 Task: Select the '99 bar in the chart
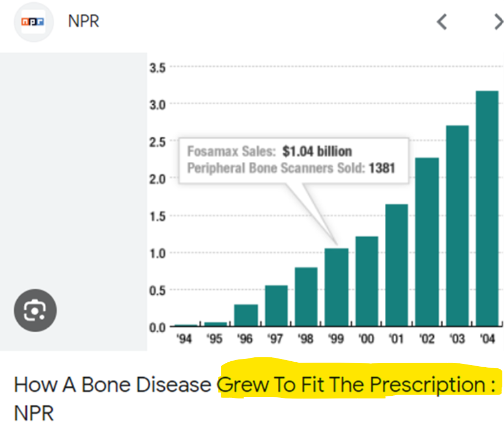tap(336, 287)
